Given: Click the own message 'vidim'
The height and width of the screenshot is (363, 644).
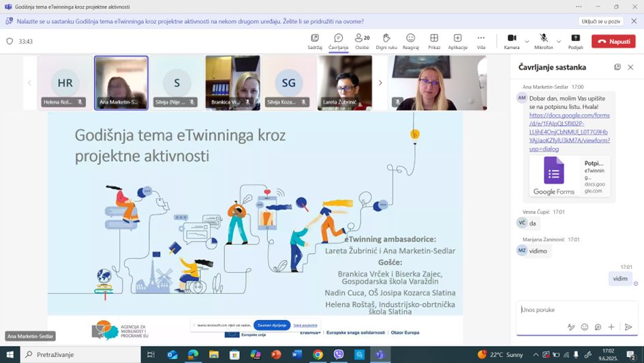Looking at the screenshot, I should (620, 278).
